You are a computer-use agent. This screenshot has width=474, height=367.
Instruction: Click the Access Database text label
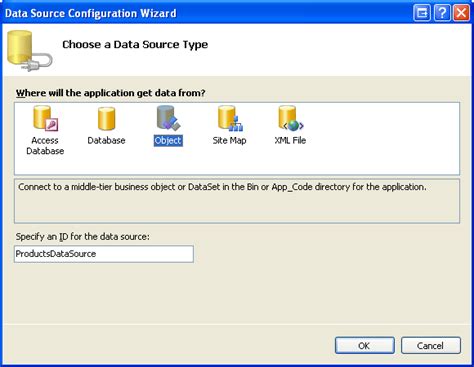click(x=45, y=146)
